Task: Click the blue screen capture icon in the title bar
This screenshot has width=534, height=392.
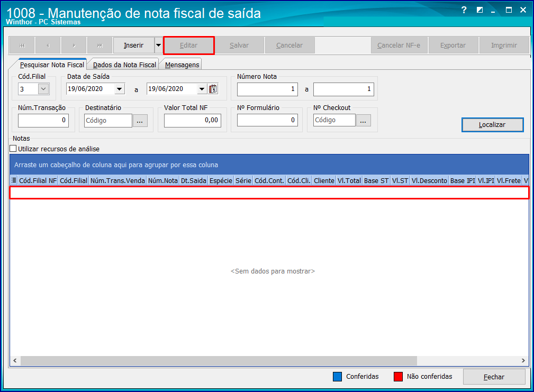Action: coord(479,10)
